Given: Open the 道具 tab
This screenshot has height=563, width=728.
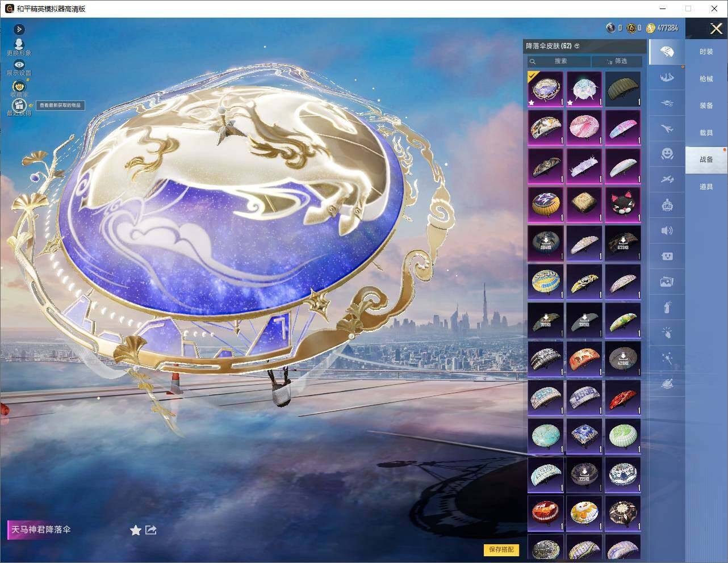Looking at the screenshot, I should tap(706, 187).
